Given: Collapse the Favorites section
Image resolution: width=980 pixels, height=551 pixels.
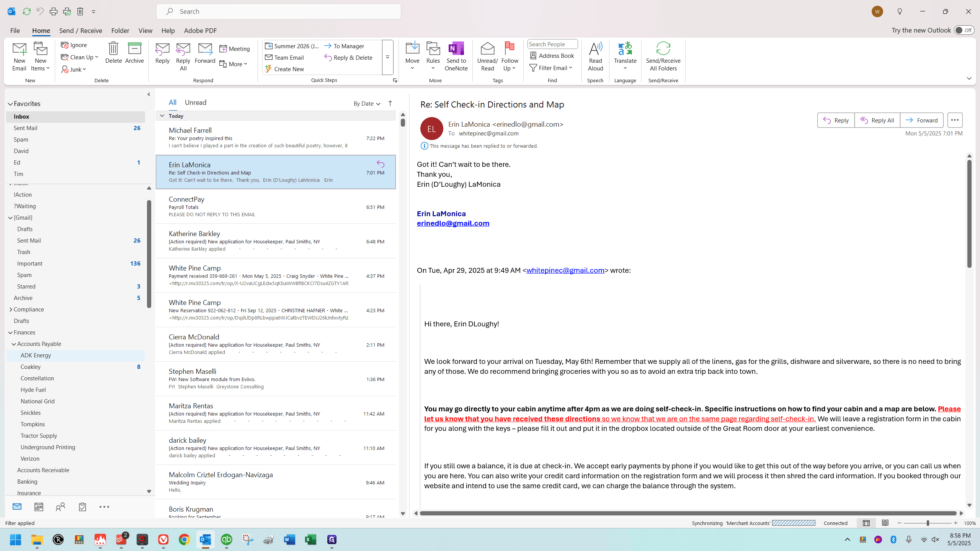Looking at the screenshot, I should pos(10,104).
